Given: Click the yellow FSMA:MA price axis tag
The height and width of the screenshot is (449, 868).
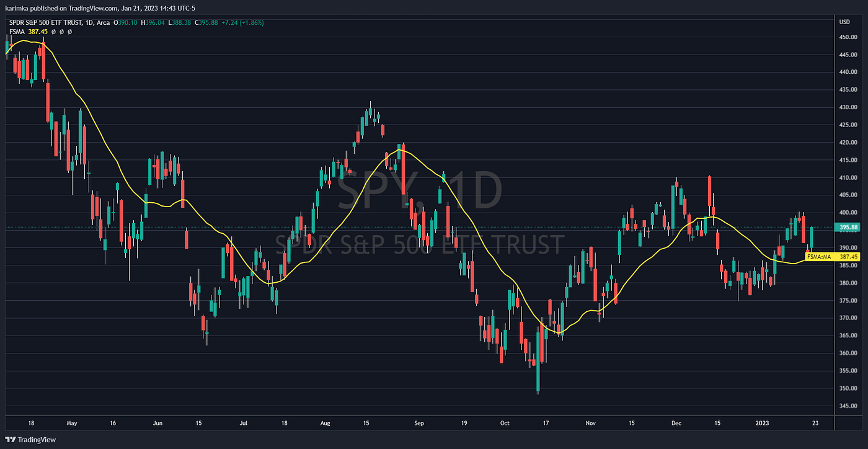Looking at the screenshot, I should pos(833,256).
